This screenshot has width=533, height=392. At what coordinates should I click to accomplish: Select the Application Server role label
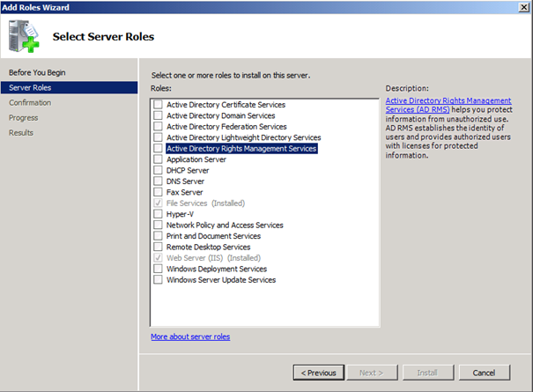(196, 159)
